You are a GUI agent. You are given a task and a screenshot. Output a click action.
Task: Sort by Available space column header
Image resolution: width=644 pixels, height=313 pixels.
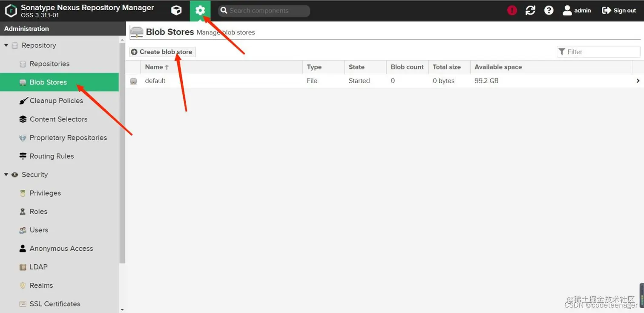pyautogui.click(x=551, y=67)
